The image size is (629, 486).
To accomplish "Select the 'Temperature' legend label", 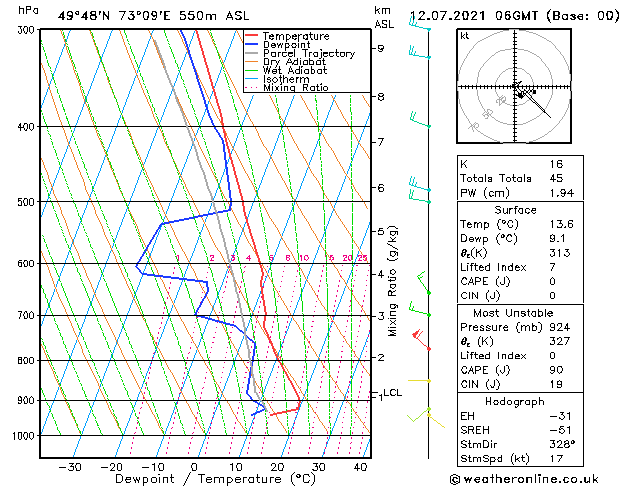I will point(296,36).
